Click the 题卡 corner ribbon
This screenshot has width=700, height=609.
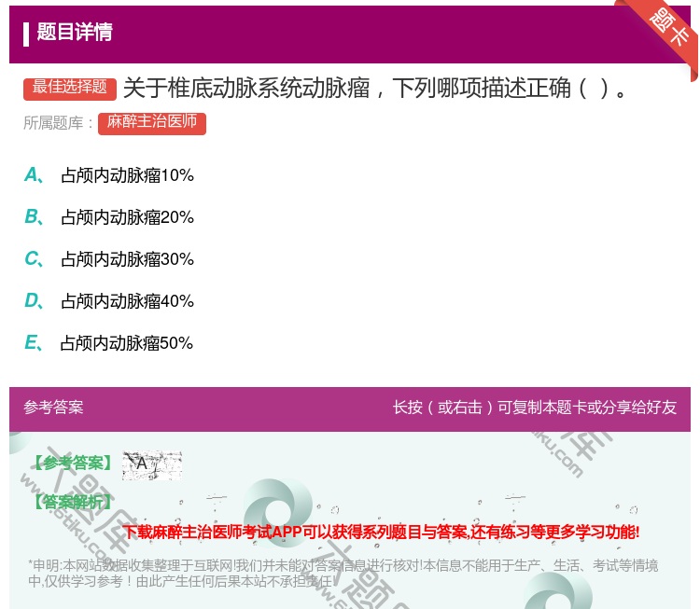(x=668, y=28)
